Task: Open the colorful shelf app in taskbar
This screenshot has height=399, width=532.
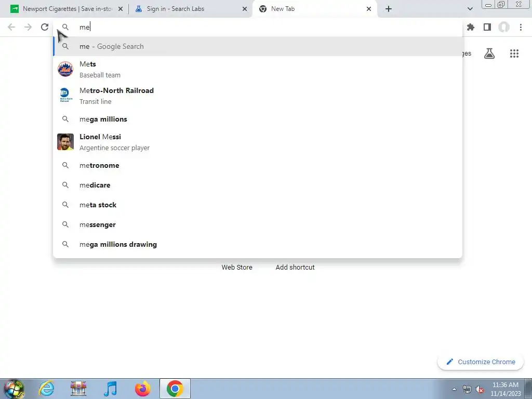Action: pyautogui.click(x=78, y=389)
